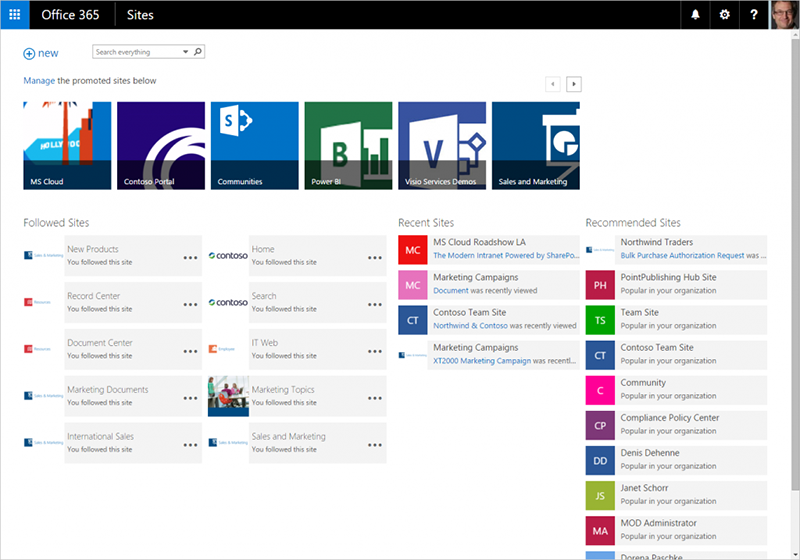Go to next promoted sites page
Screen dimensions: 800x560
click(x=574, y=84)
